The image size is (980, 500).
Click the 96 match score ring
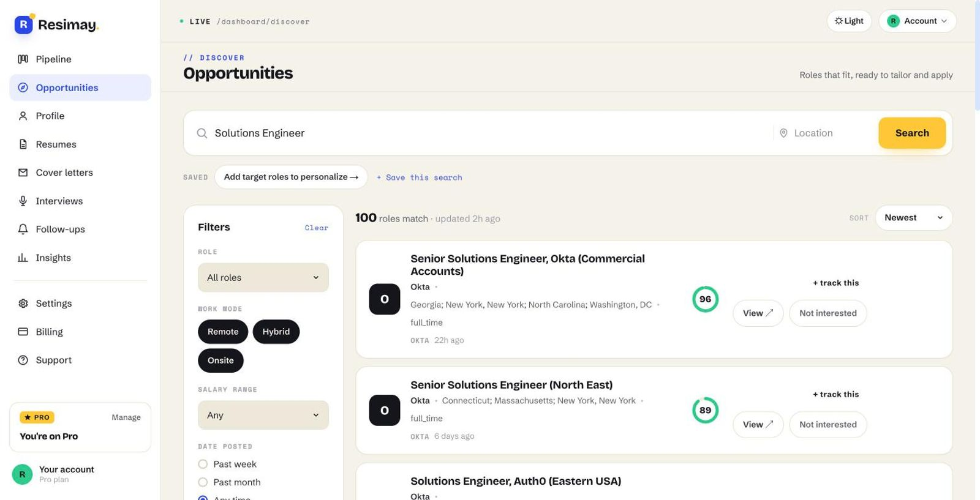click(x=705, y=299)
